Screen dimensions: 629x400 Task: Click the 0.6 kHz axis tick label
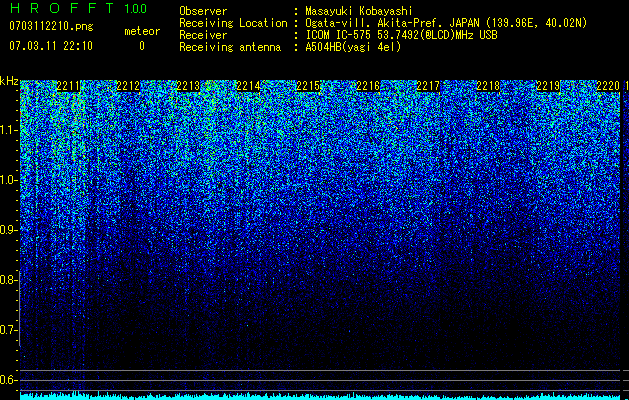[8, 380]
